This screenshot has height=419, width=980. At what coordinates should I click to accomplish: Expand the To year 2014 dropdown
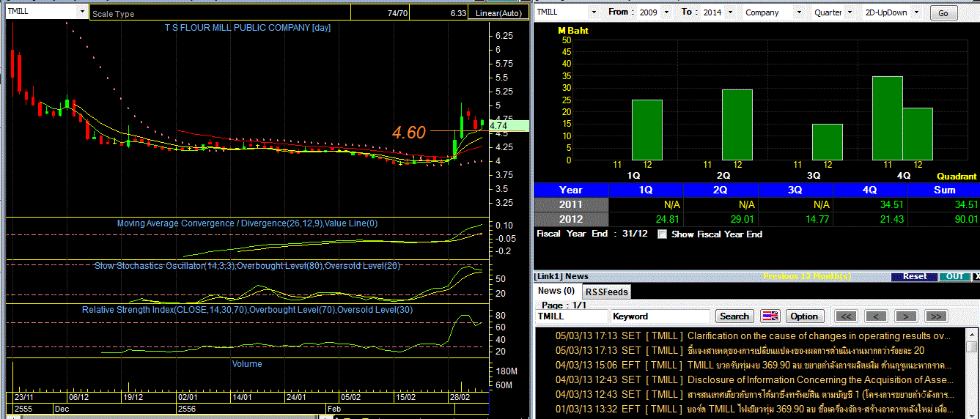[x=729, y=12]
